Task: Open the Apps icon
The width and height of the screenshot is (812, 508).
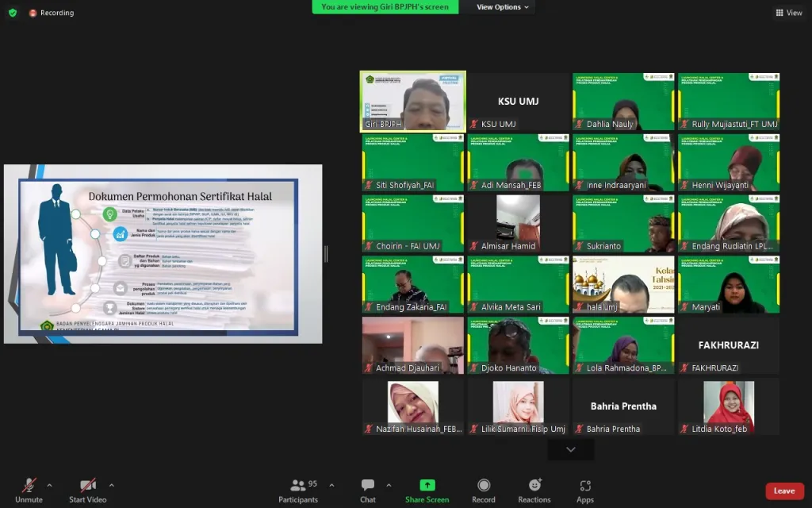Action: [585, 486]
